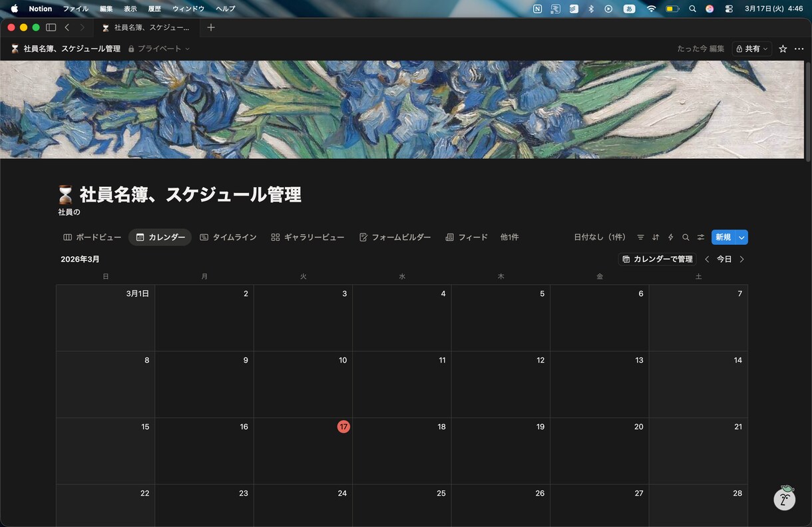Image resolution: width=812 pixels, height=527 pixels.
Task: Open 表示 menu in menu bar
Action: [130, 9]
